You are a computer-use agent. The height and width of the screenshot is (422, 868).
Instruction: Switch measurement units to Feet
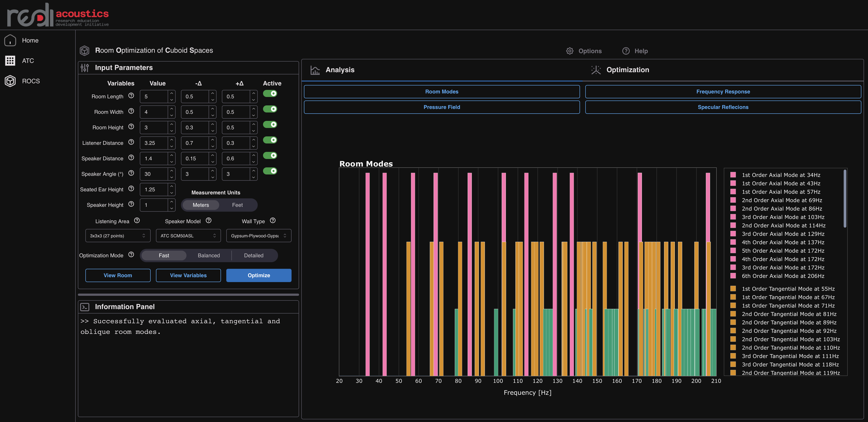(x=237, y=205)
